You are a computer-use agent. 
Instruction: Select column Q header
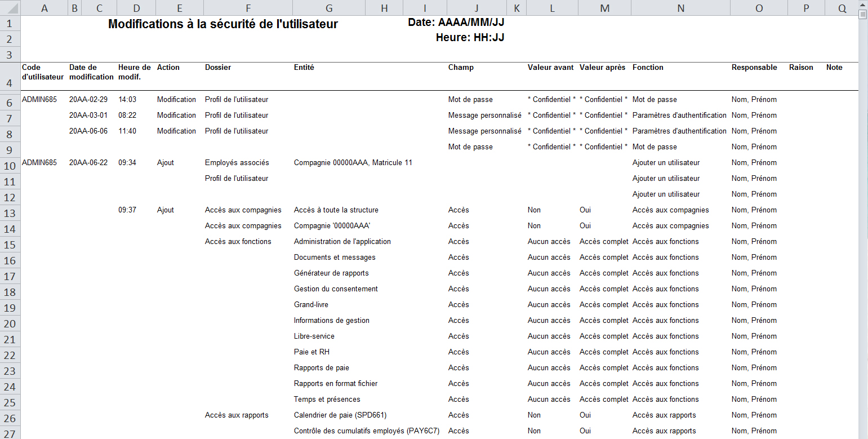(842, 8)
